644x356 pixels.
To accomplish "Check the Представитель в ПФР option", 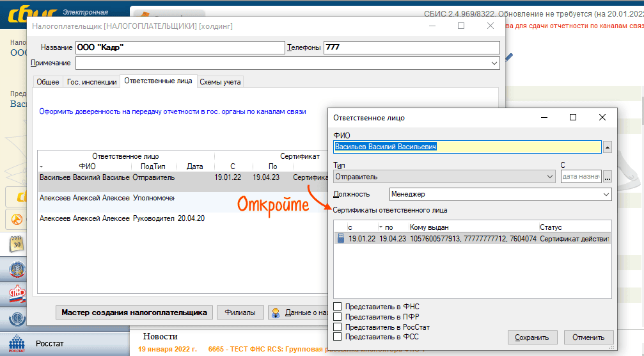I will [x=338, y=317].
